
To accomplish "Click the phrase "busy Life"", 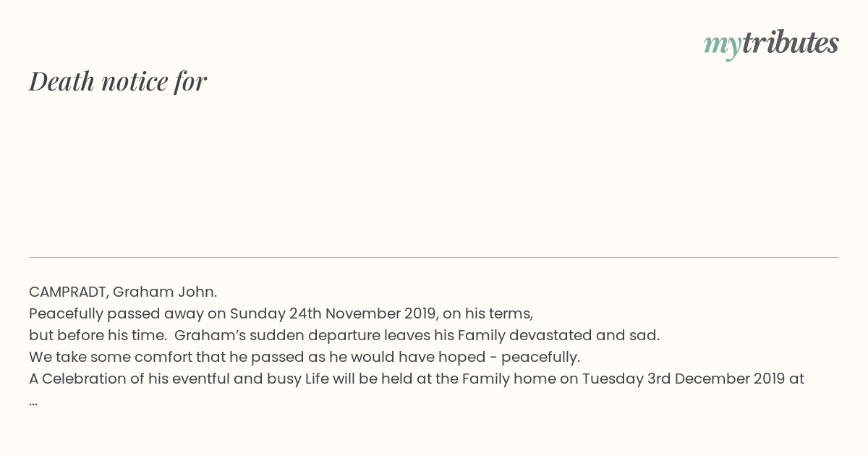I will click(296, 379).
